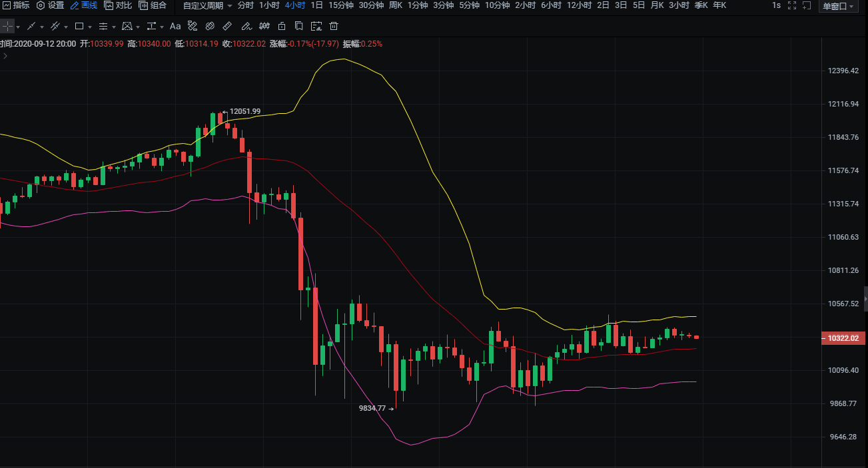This screenshot has width=868, height=468.
Task: Switch to the 15分钟 timeframe
Action: coord(340,5)
